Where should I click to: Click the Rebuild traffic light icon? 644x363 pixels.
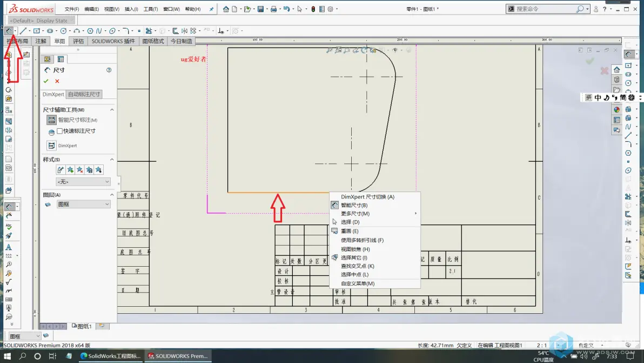313,9
